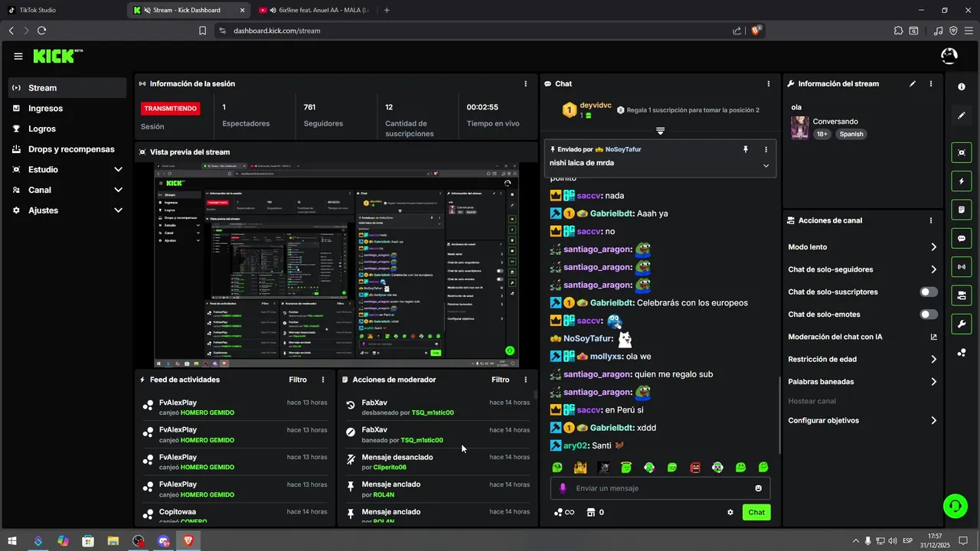Click the TRANSMITIENDO status badge

[170, 109]
